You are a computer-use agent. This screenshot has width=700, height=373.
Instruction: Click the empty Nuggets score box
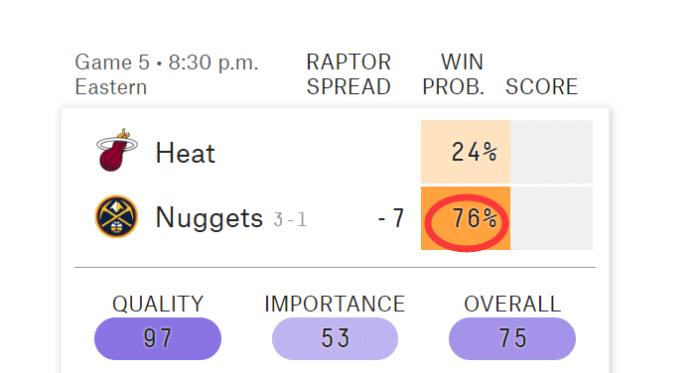click(x=552, y=219)
